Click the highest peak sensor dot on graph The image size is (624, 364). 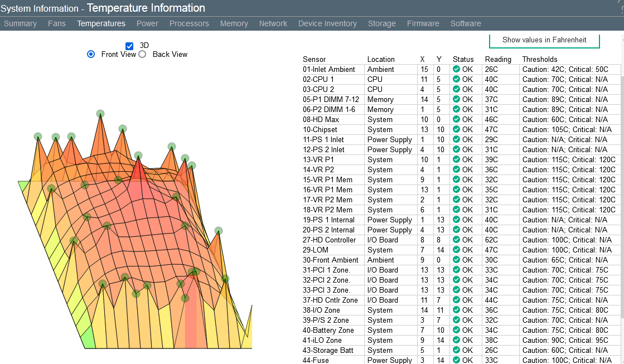100,114
